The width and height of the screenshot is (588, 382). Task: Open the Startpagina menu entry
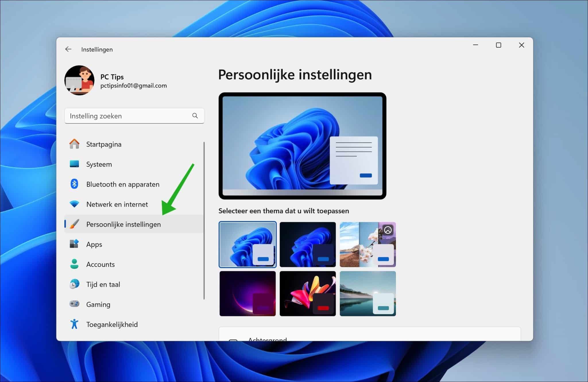coord(103,144)
